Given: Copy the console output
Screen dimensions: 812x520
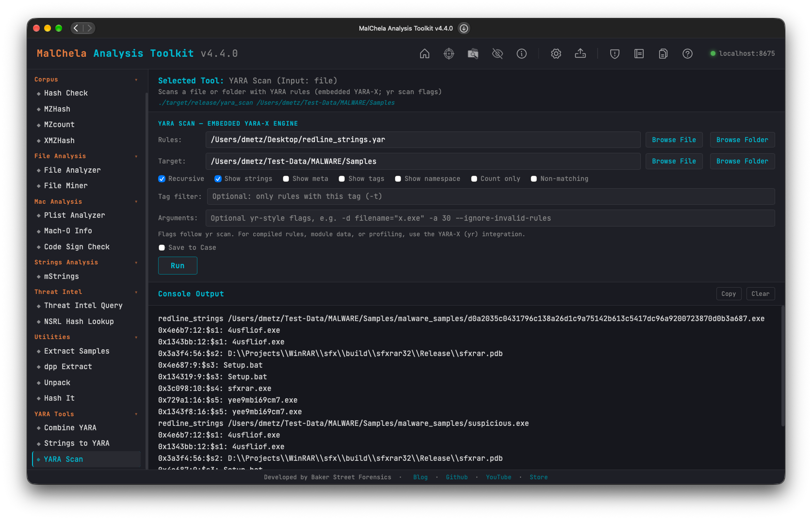Looking at the screenshot, I should click(729, 294).
